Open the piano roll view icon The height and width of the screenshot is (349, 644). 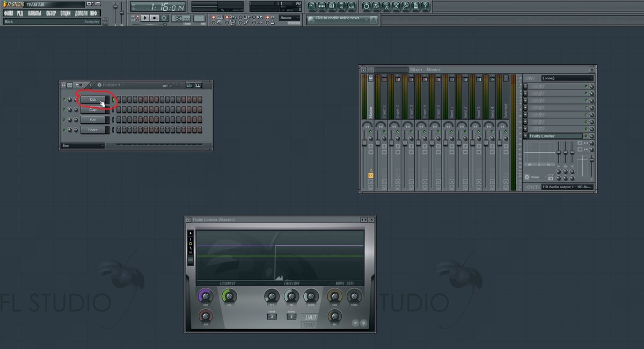[x=332, y=6]
